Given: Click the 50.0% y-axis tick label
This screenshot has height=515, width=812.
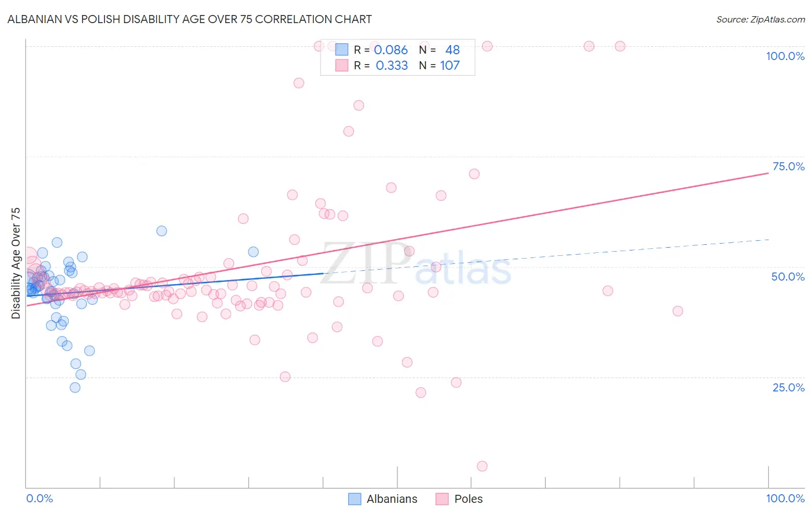Looking at the screenshot, I should 788,277.
